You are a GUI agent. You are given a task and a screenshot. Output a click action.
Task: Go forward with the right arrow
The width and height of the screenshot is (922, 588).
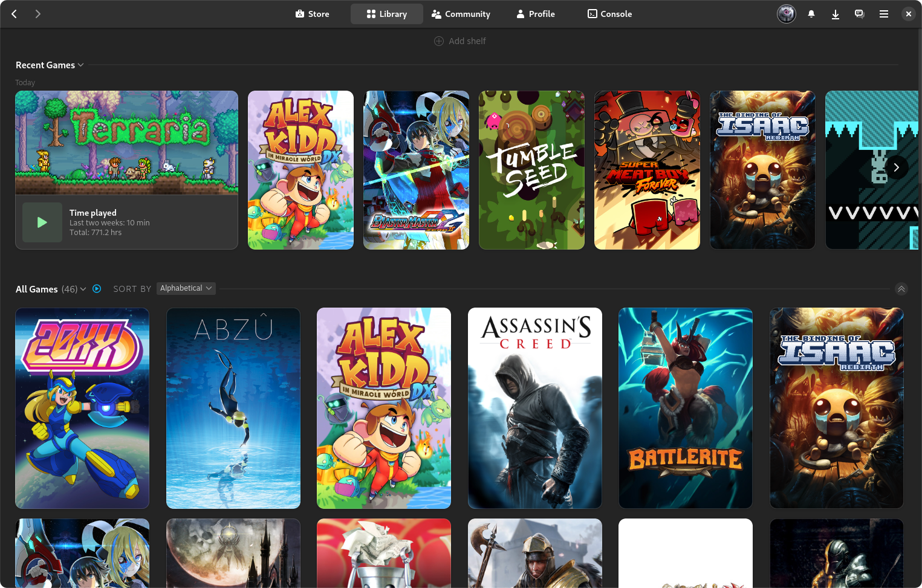point(38,14)
